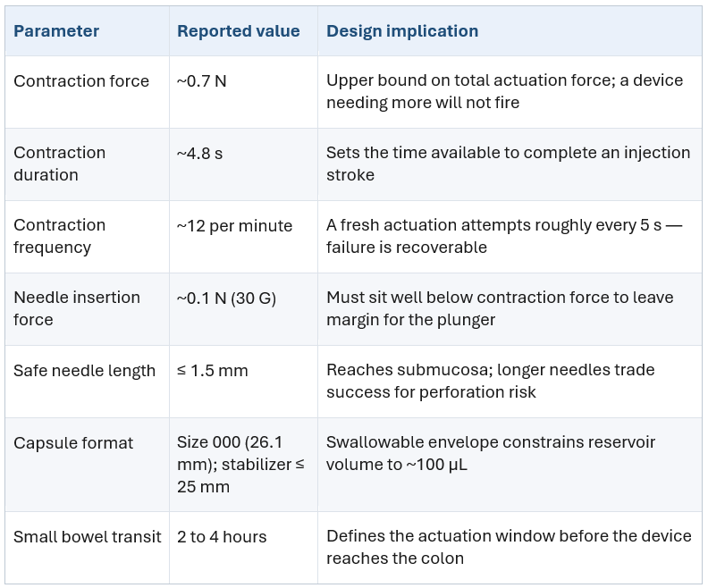Click the ~12 per minute value
The image size is (708, 588).
pos(234,225)
